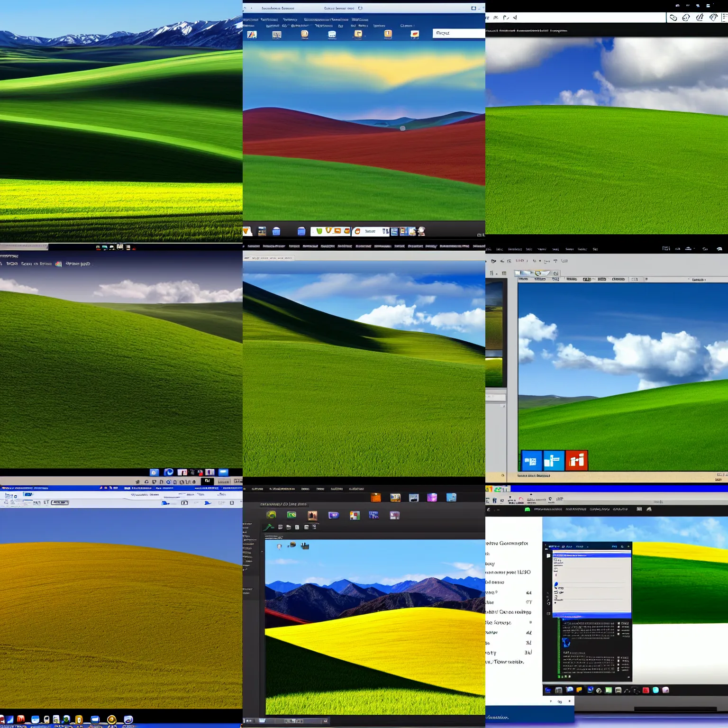Select the green circle icon in the bottom-middle second row
Viewport: 728px width, 728px height.
pos(271,515)
